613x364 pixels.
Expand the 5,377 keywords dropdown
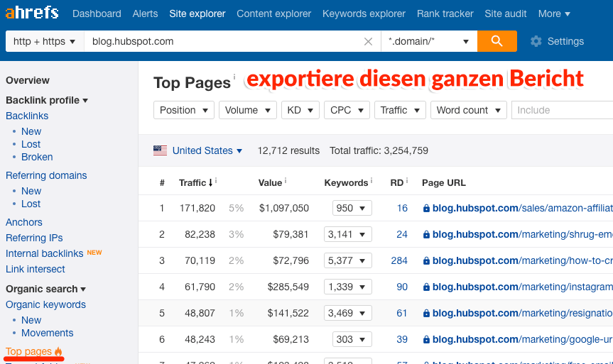click(347, 260)
